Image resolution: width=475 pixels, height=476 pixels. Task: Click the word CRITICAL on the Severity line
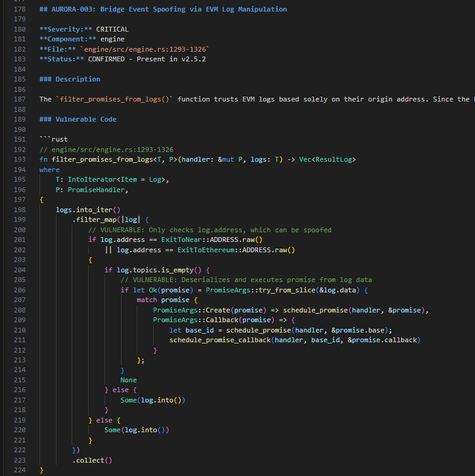(x=112, y=29)
